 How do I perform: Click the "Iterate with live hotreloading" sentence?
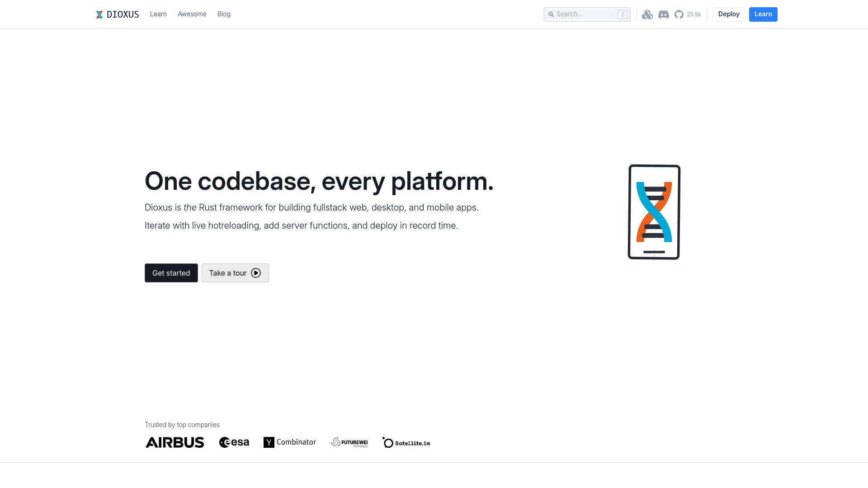coord(301,225)
